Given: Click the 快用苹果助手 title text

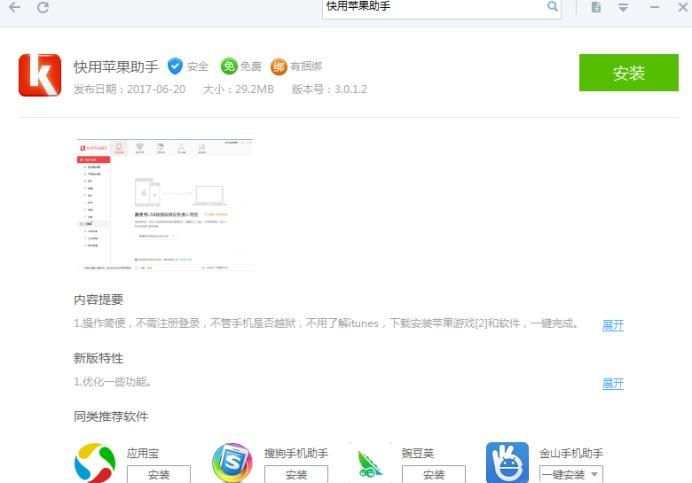Looking at the screenshot, I should [x=116, y=67].
